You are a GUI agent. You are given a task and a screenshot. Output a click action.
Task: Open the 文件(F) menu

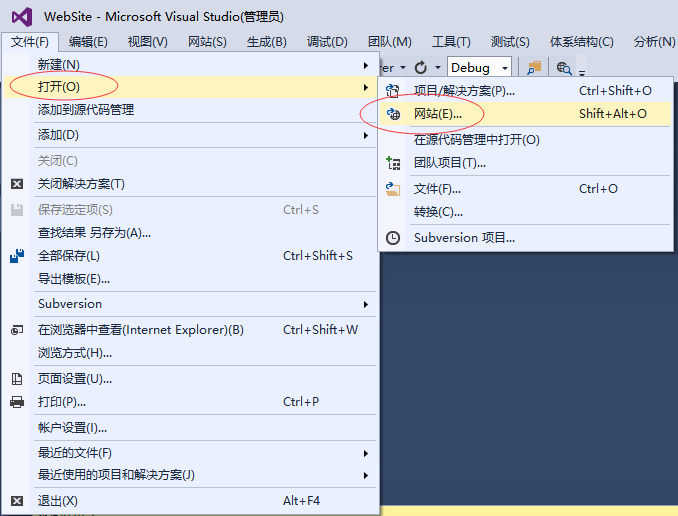[x=30, y=42]
